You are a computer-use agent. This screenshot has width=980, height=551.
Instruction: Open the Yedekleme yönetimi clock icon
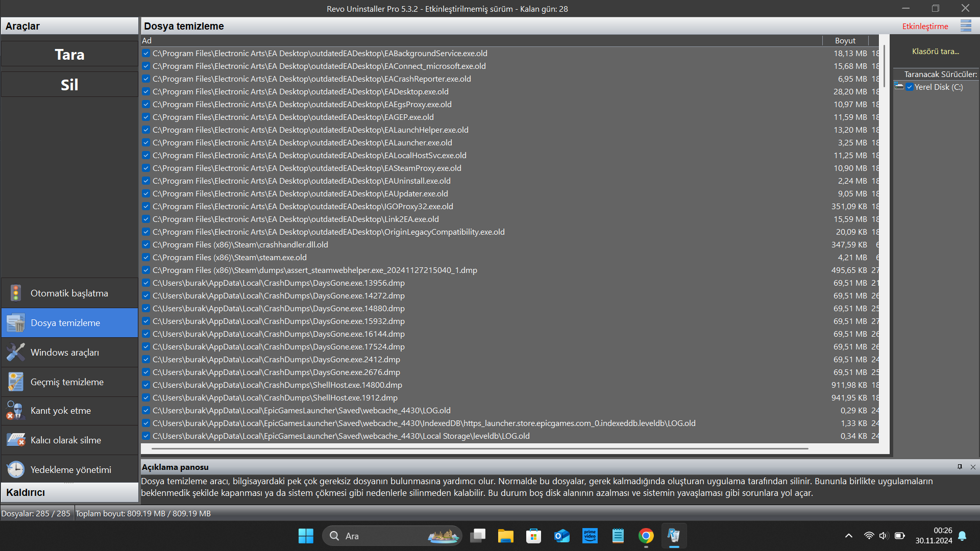pos(16,470)
